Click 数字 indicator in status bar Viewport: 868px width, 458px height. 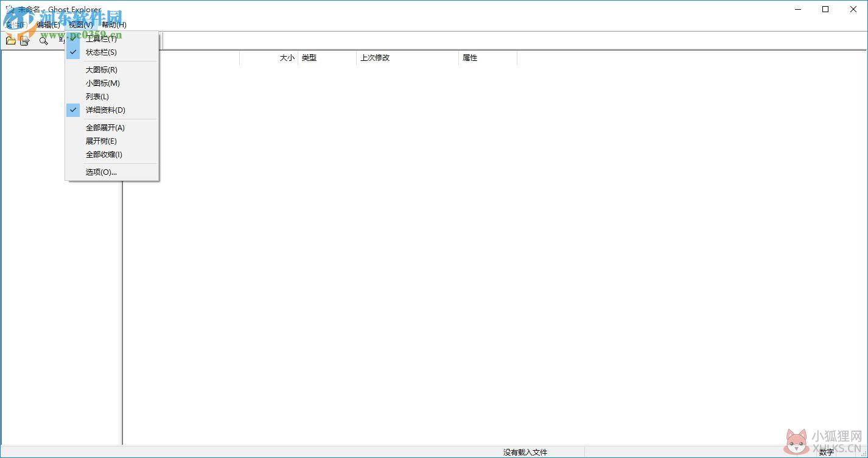(x=826, y=453)
